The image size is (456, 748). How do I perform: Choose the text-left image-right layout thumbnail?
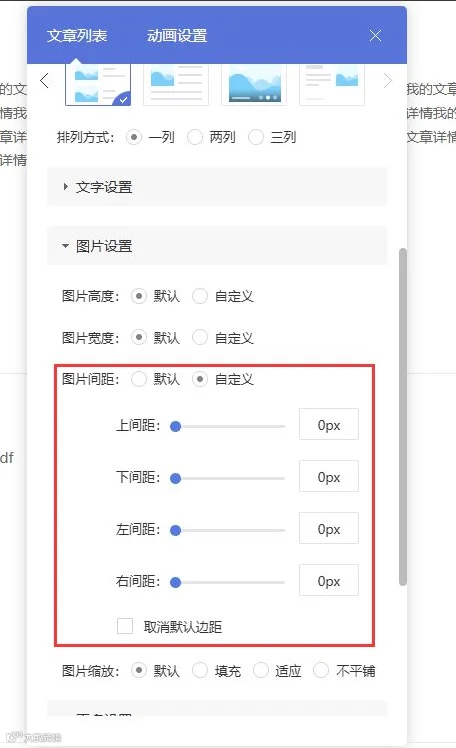click(x=332, y=84)
